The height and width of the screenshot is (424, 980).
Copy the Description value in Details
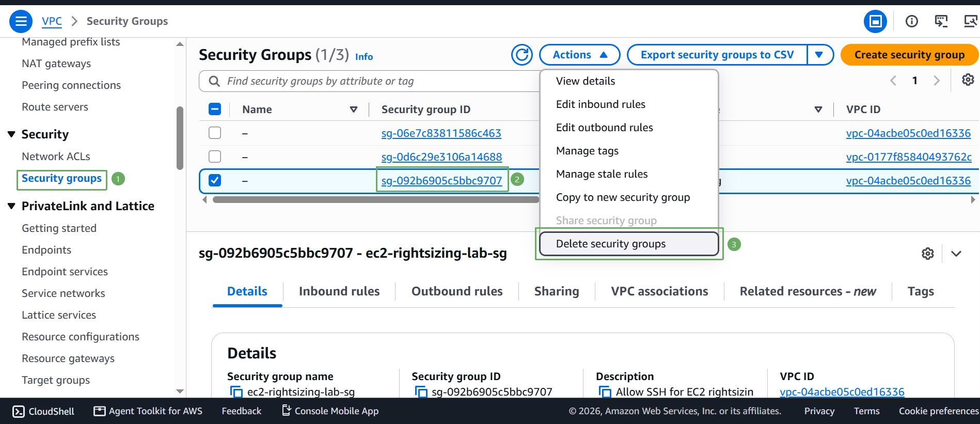click(x=605, y=392)
